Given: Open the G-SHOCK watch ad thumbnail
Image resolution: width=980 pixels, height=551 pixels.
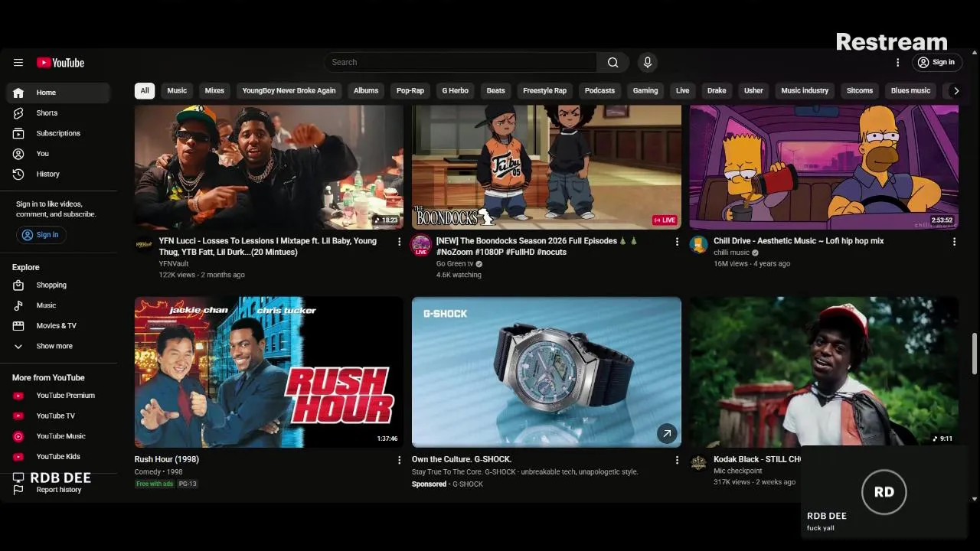Looking at the screenshot, I should click(x=547, y=372).
